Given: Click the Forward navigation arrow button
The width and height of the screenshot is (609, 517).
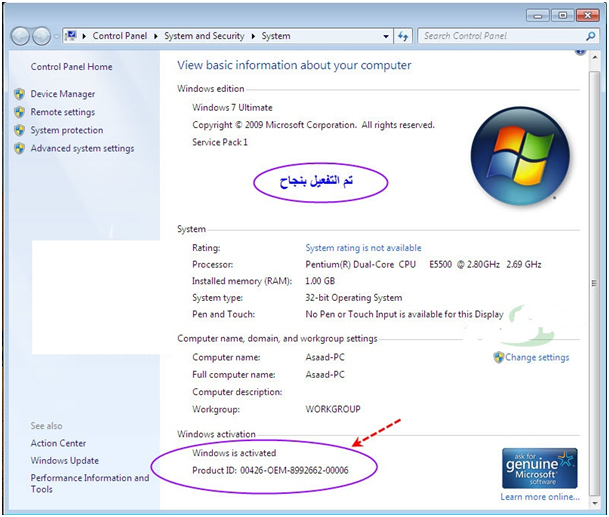Looking at the screenshot, I should 41,36.
